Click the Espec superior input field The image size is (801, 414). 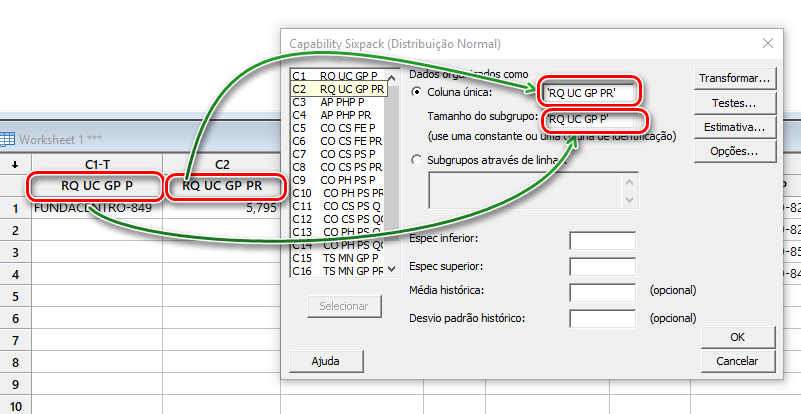click(602, 266)
